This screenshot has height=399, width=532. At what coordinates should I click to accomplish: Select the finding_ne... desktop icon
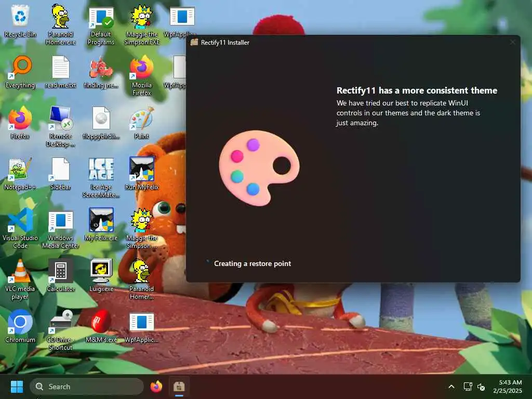[x=101, y=72]
